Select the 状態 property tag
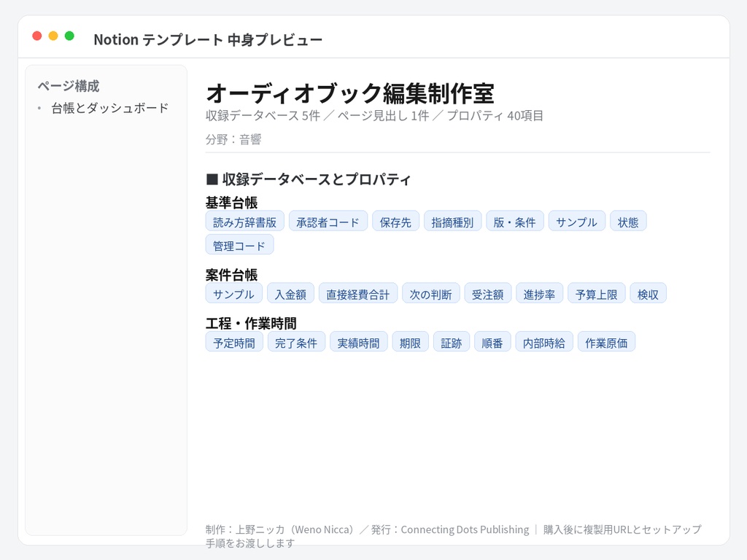Image resolution: width=747 pixels, height=560 pixels. [x=628, y=221]
